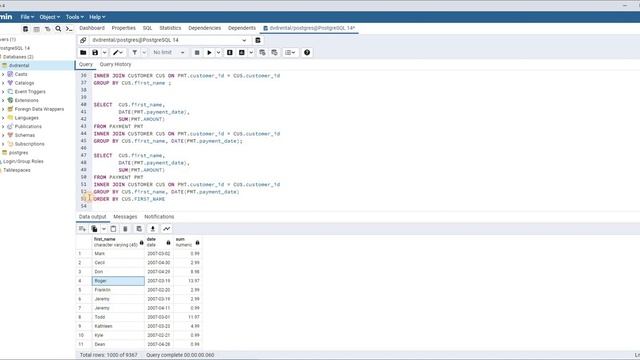The height and width of the screenshot is (360, 640).
Task: Open query tool Help question mark icon
Action: (x=307, y=53)
